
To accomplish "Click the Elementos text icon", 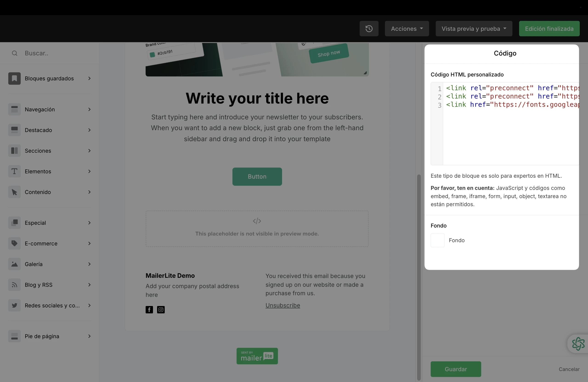I will coord(14,171).
